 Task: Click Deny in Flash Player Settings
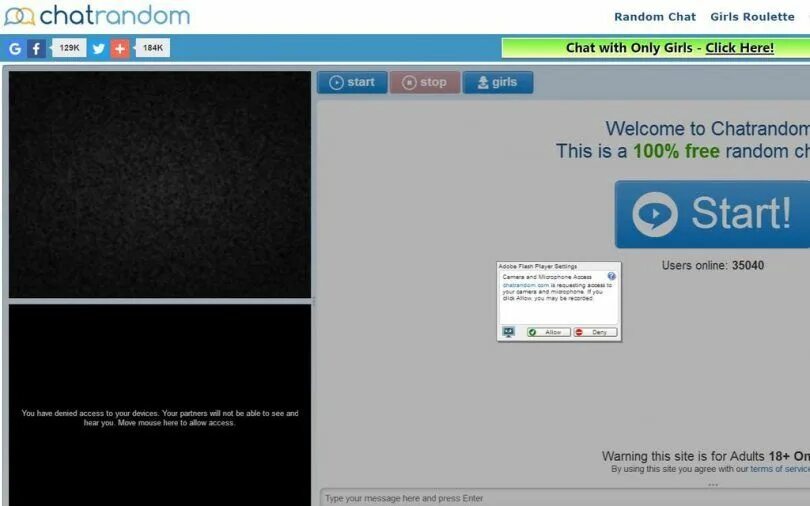pyautogui.click(x=595, y=332)
